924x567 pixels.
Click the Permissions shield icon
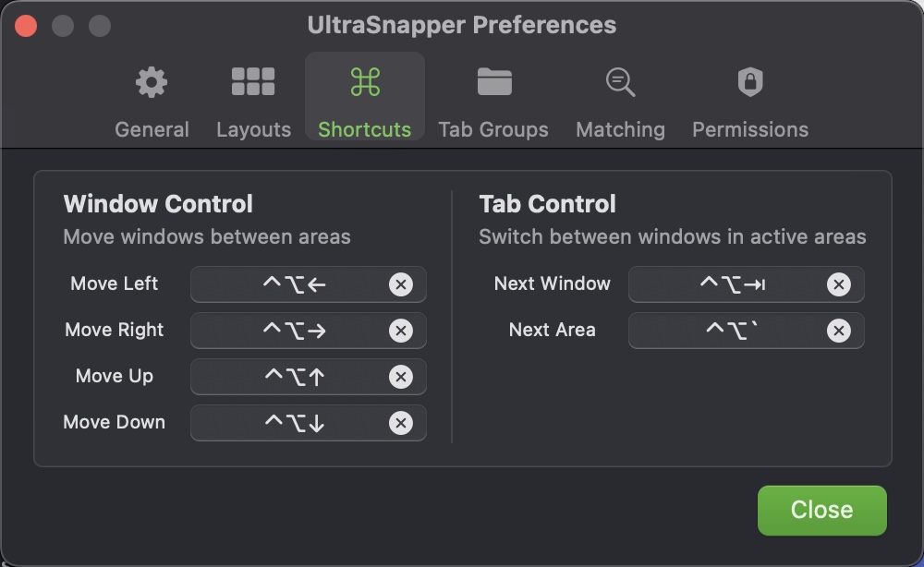click(749, 82)
